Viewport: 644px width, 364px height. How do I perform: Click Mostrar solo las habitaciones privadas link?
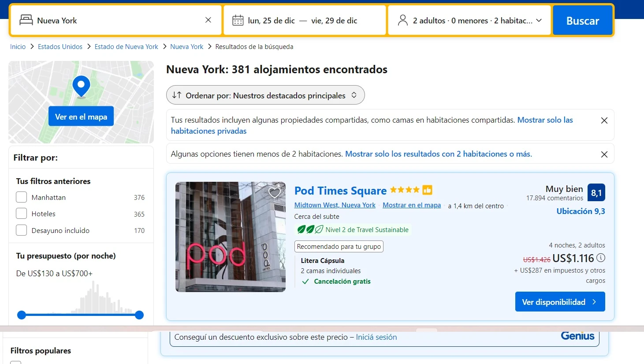[x=372, y=125]
